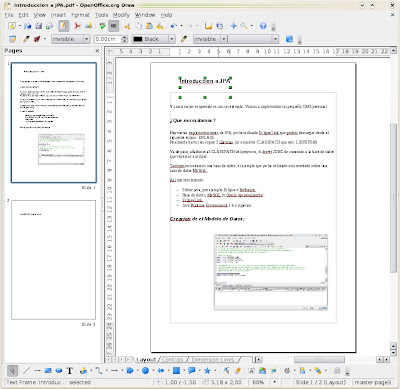Click the Zoom magnifier icon
Screen dimensions: 400x389
click(x=244, y=26)
